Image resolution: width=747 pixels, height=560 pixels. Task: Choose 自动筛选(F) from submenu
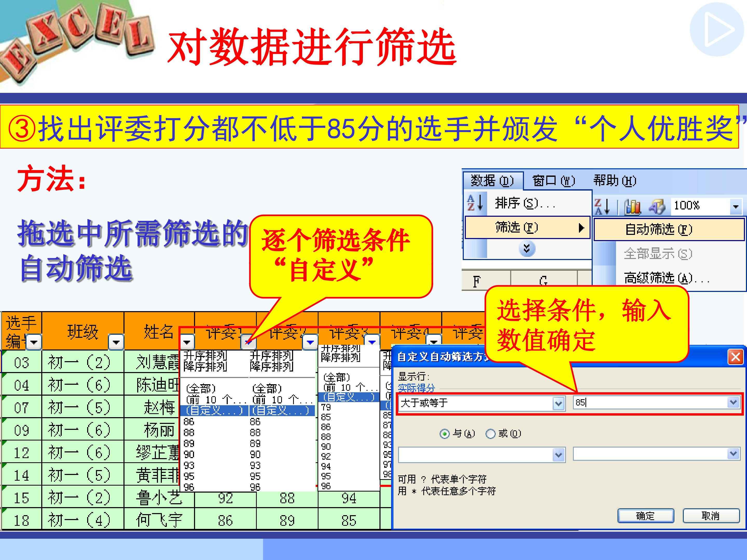click(x=659, y=229)
